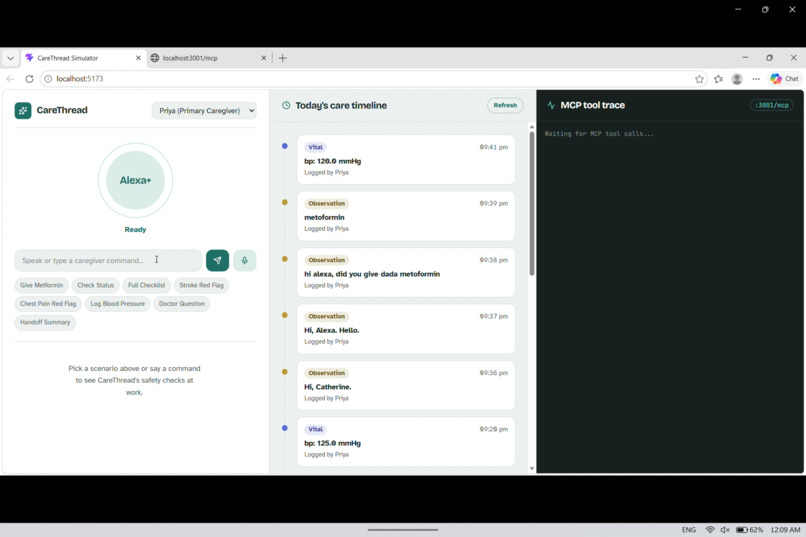
Task: Click the ENG language indicator
Action: click(689, 529)
